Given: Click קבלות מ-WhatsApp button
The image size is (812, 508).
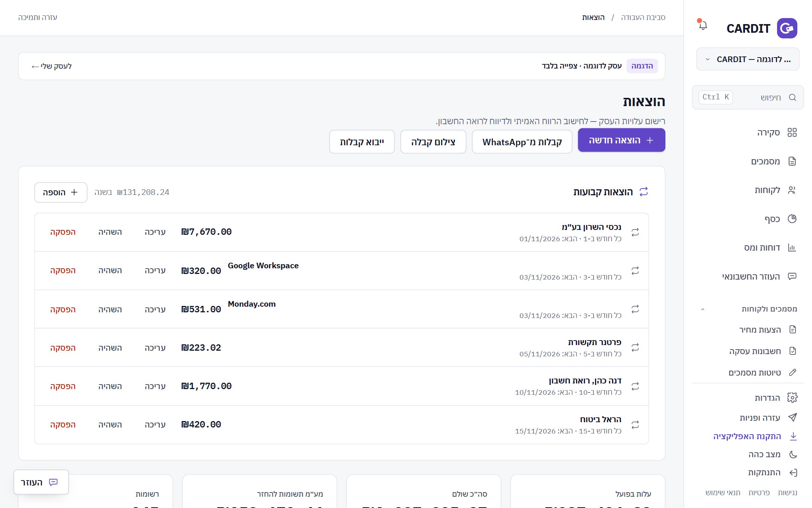Looking at the screenshot, I should pyautogui.click(x=522, y=142).
